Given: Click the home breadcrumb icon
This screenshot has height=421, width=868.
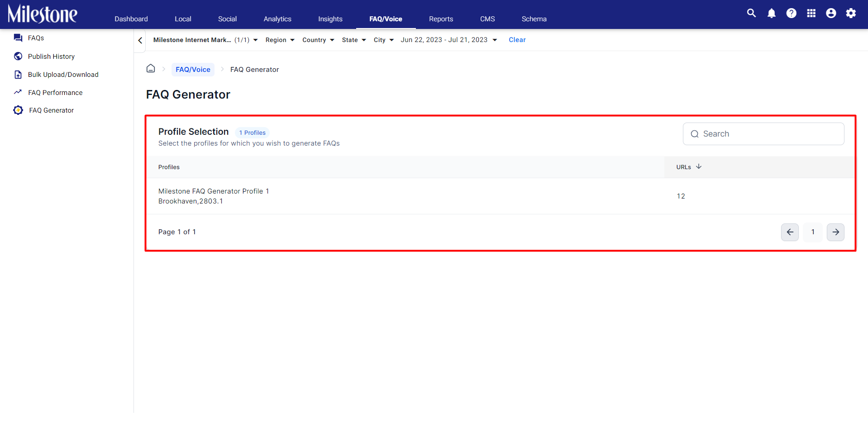Looking at the screenshot, I should [151, 69].
